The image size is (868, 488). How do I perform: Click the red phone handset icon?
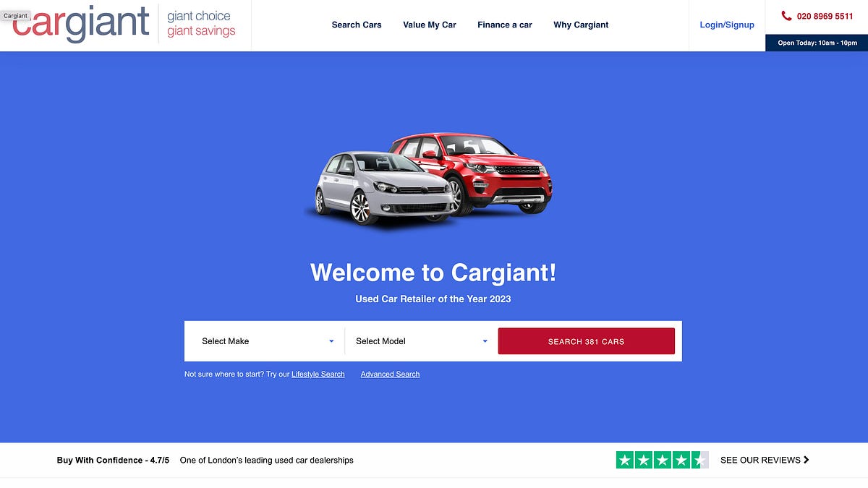pos(786,16)
